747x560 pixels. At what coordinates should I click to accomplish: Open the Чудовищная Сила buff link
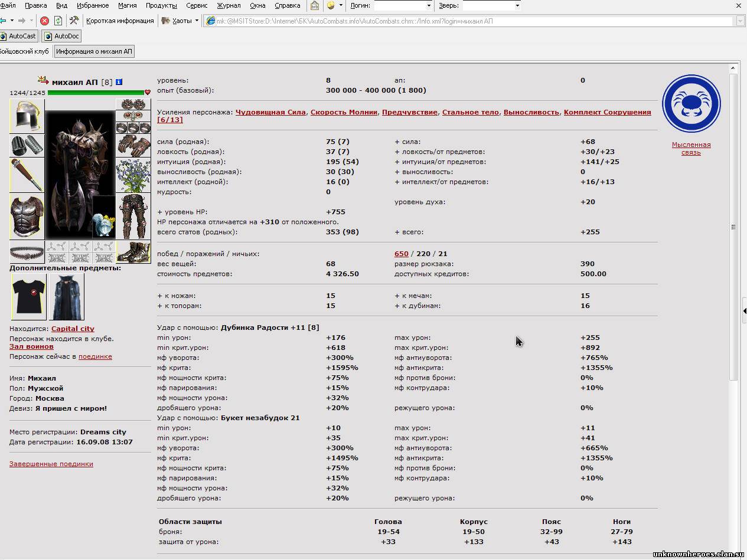(270, 112)
